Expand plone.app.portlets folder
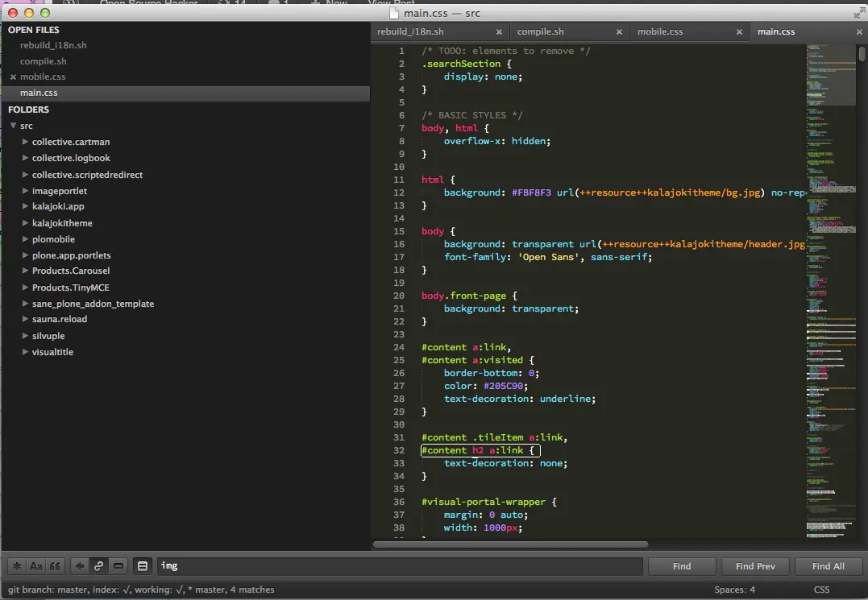 point(25,255)
